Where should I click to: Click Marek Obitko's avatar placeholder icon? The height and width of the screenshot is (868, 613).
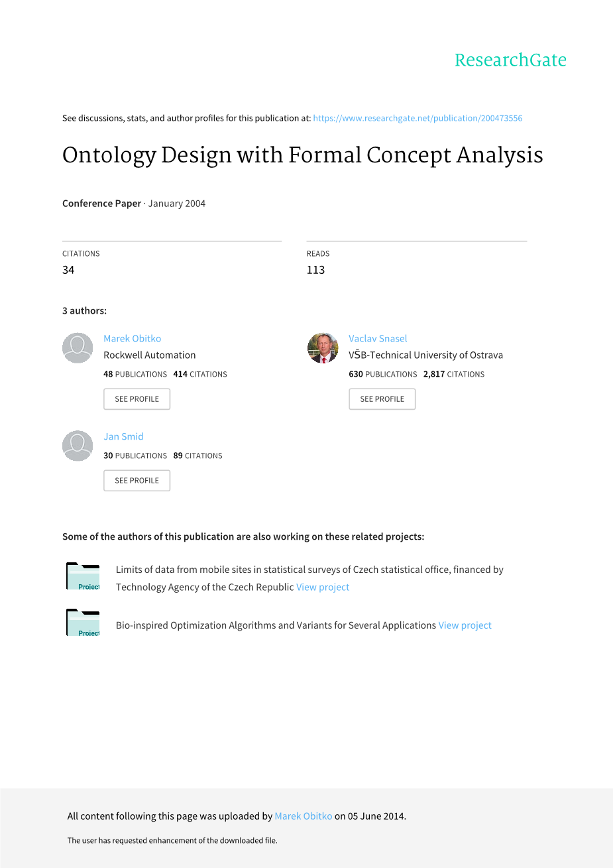click(x=78, y=348)
